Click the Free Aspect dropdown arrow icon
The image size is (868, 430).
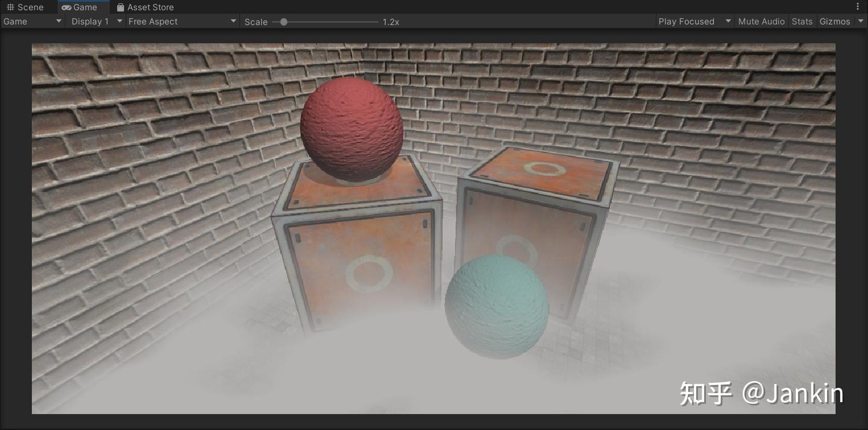pyautogui.click(x=233, y=21)
